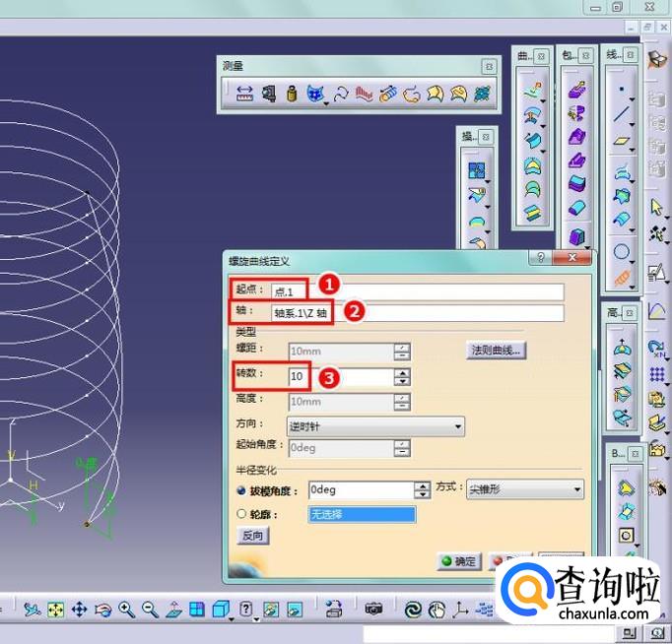672x644 pixels.
Task: Close the 测量 toolbar
Action: click(489, 66)
